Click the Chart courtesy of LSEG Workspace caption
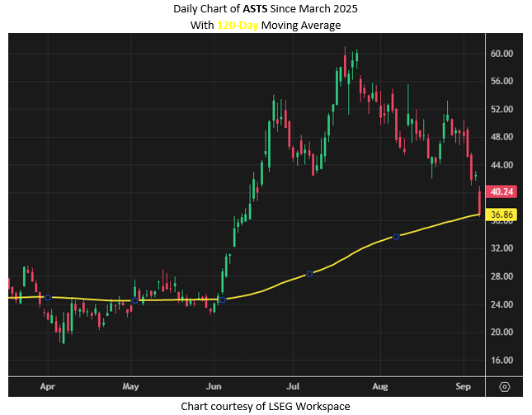Screen dimensions: 532x415 pos(266,406)
